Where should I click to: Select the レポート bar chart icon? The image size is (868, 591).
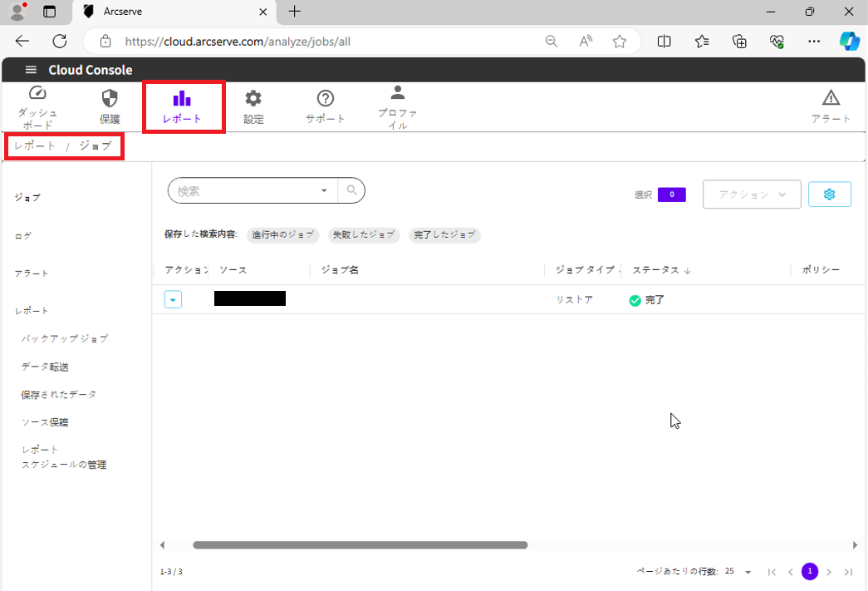(182, 99)
